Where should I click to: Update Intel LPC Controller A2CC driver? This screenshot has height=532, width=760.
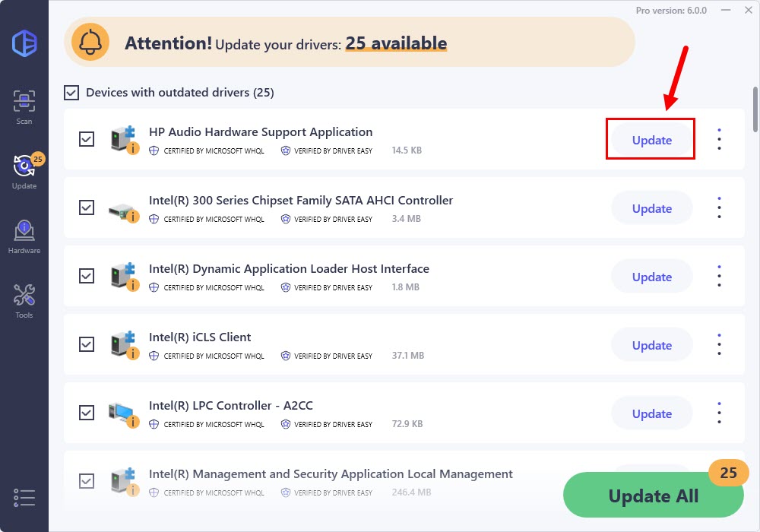coord(652,413)
